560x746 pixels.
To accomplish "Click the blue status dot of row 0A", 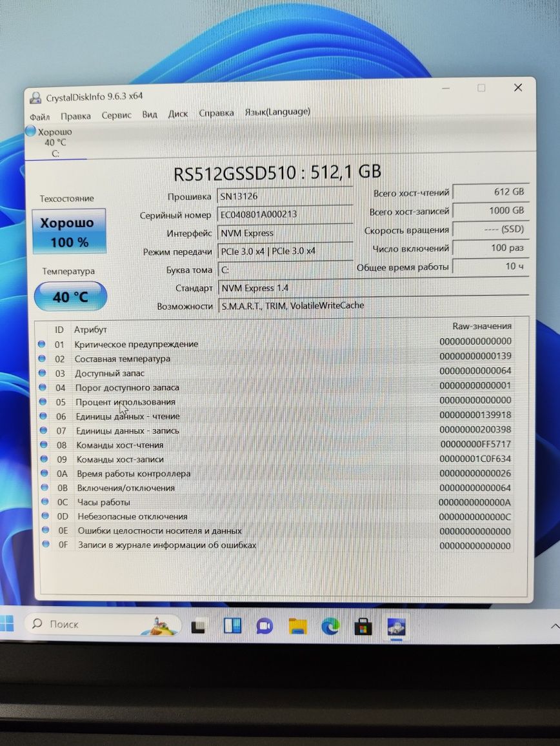I will coord(45,473).
